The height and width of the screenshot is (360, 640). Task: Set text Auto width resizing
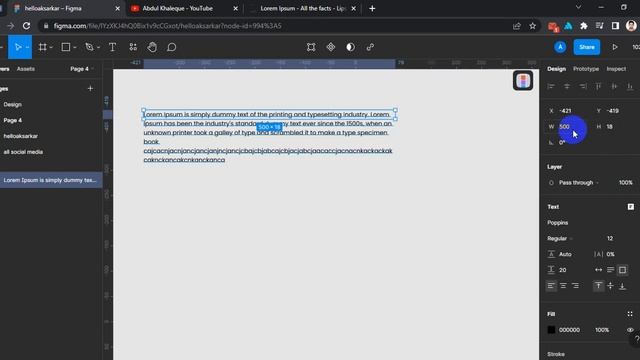pyautogui.click(x=598, y=270)
